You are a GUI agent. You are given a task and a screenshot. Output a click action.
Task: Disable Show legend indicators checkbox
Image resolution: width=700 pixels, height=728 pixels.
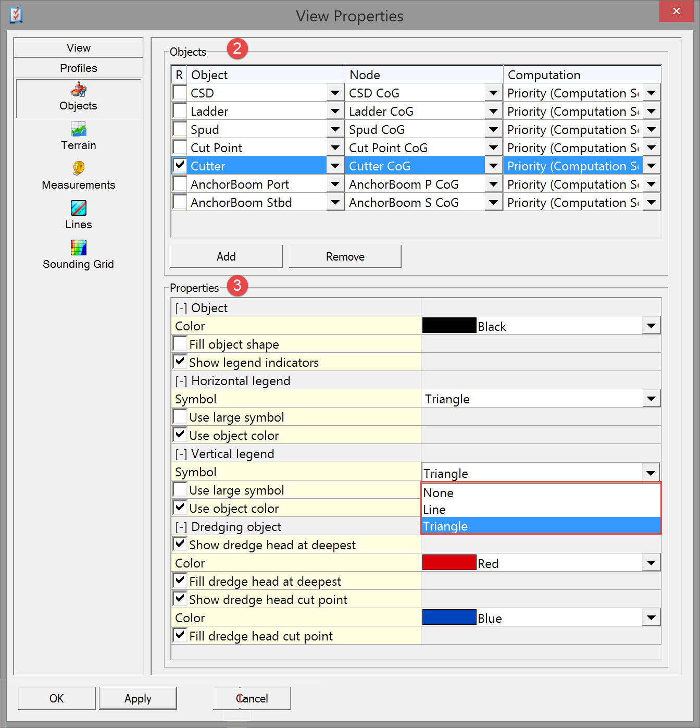(180, 362)
